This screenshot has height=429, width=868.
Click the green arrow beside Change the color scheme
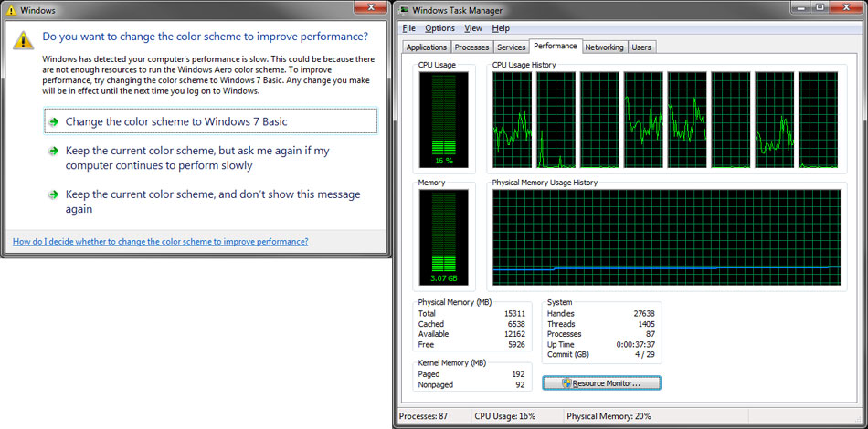point(53,122)
